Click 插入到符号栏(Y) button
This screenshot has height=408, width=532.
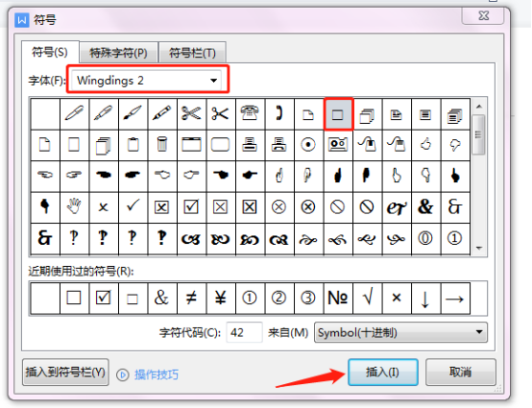point(65,372)
